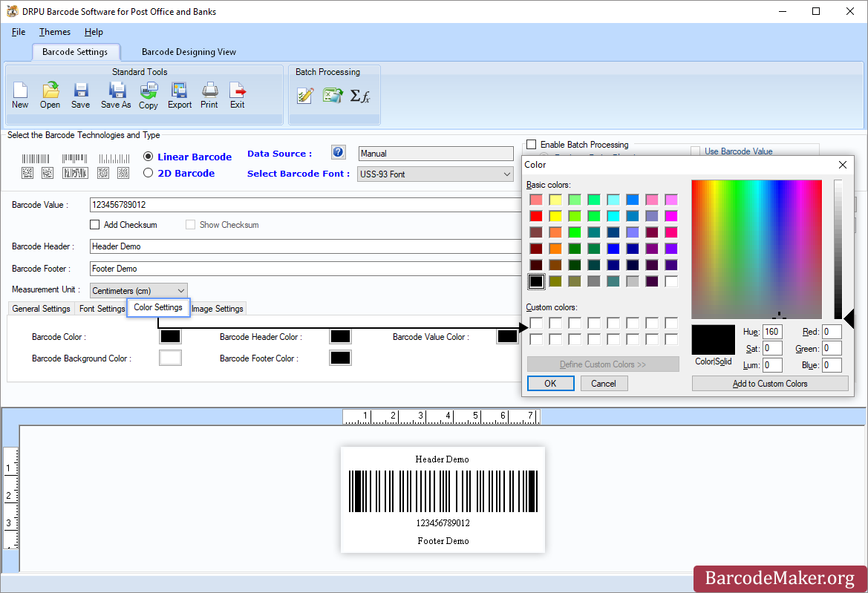Select Linear Barcode radio button

[x=148, y=157]
